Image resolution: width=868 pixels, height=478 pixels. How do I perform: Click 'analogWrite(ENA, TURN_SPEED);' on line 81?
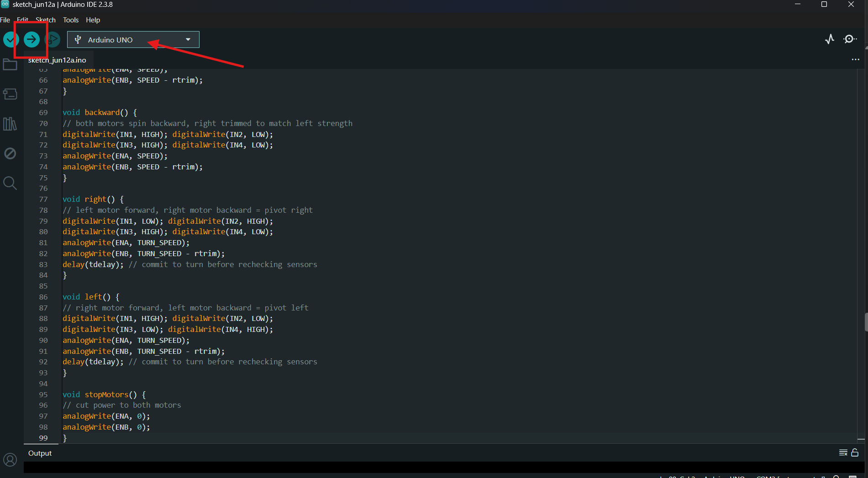(x=126, y=243)
